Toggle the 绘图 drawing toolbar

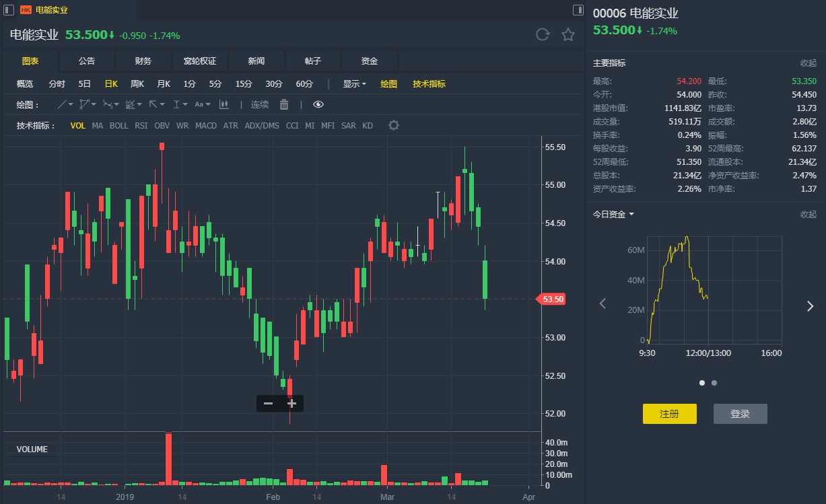[389, 84]
